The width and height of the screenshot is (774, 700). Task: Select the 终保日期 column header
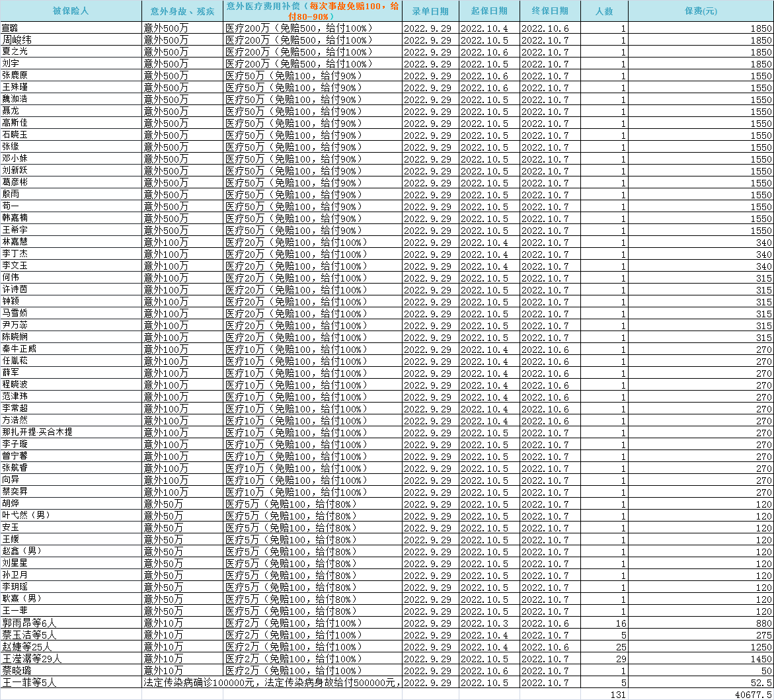(x=550, y=11)
